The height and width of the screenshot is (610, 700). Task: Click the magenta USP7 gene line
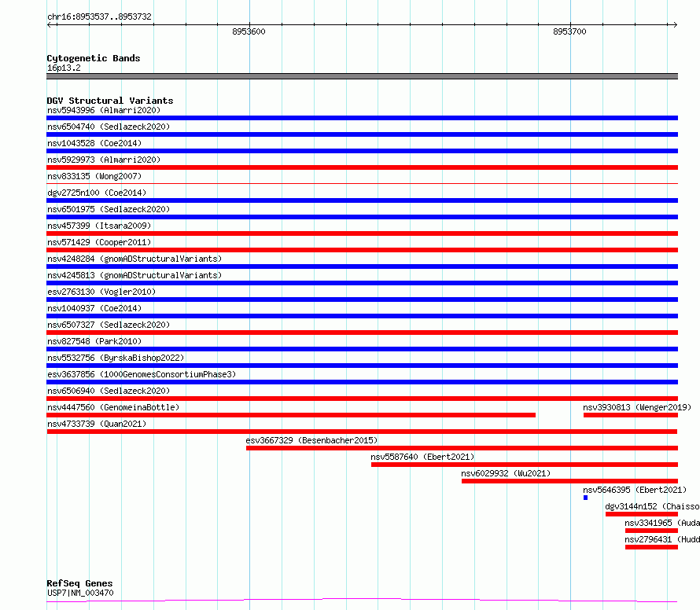click(362, 601)
